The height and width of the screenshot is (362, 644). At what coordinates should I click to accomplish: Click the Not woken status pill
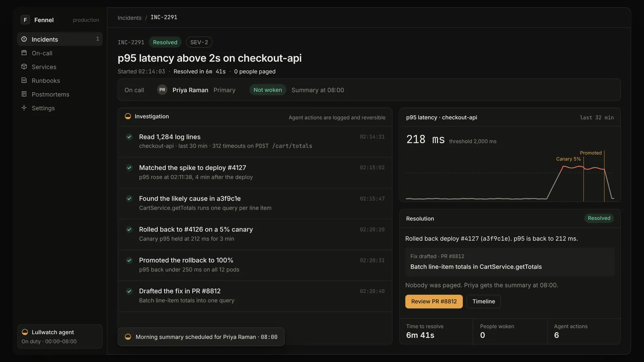(268, 90)
